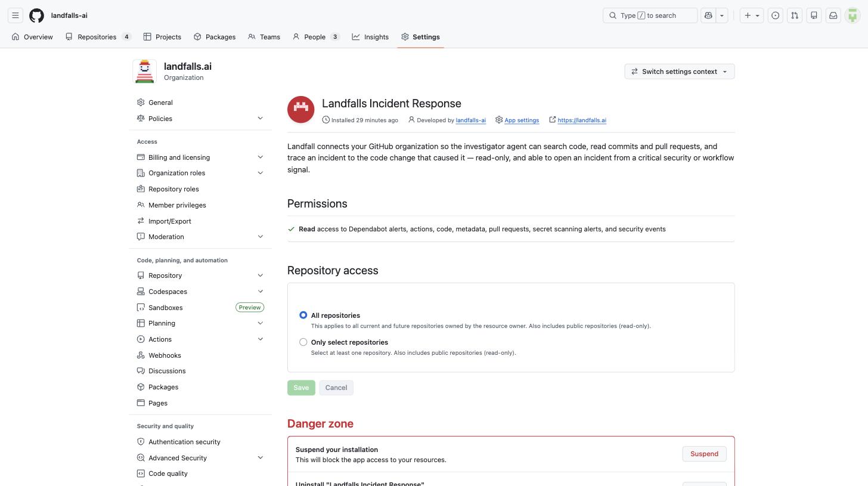Expand the Advanced Security chevron
Image resolution: width=868 pixels, height=486 pixels.
point(260,458)
